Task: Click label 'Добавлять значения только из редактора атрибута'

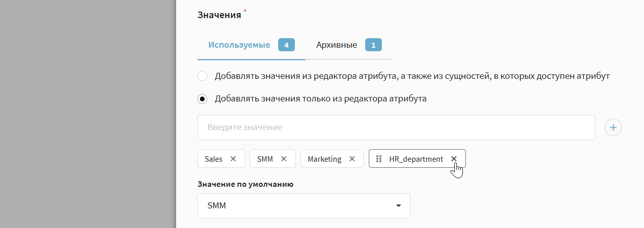Action: (x=320, y=99)
